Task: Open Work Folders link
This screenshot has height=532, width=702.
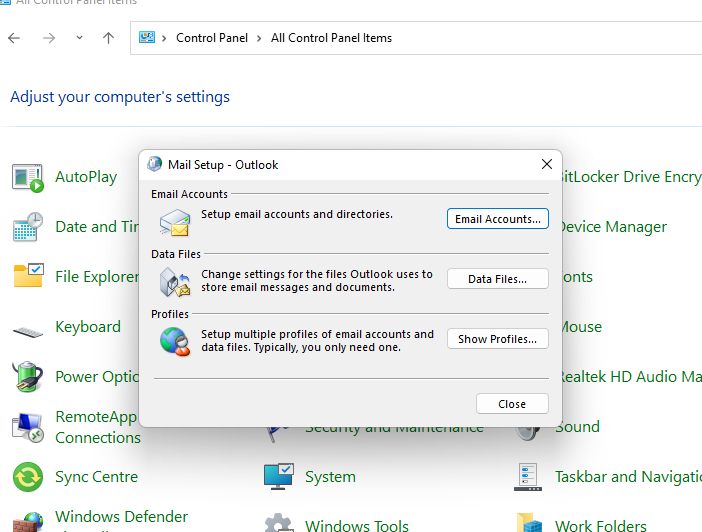Action: point(601,525)
